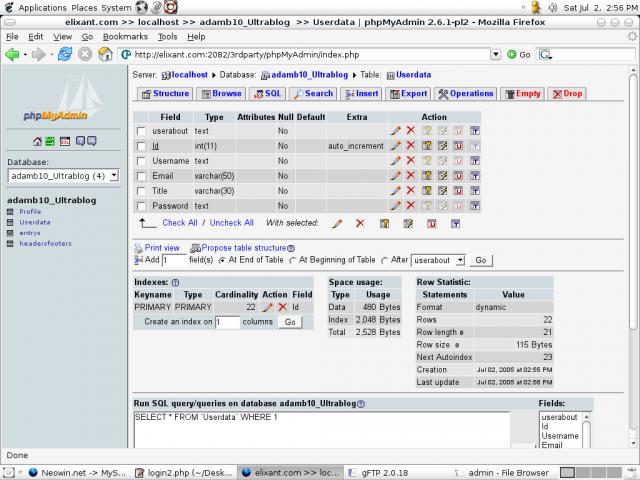Open the SQL query window icon in sidebar

click(x=65, y=141)
